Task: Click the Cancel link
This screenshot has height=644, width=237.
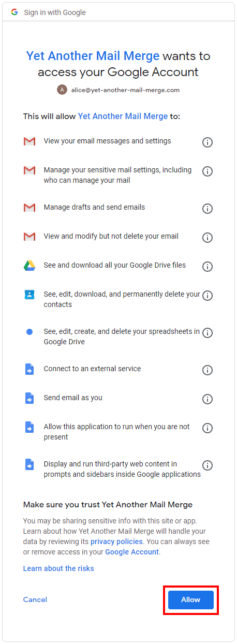Action: [35, 599]
